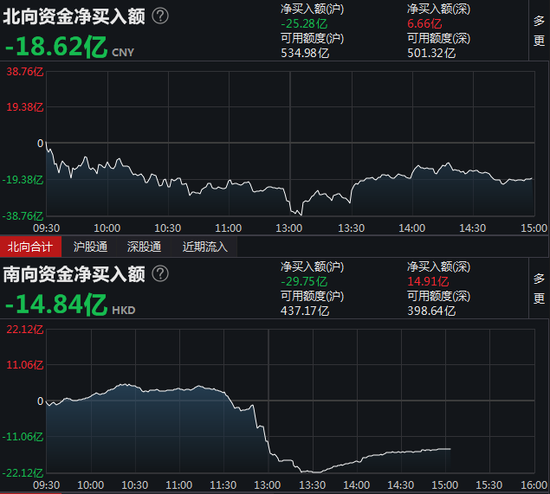550x494 pixels.
Task: Click help icon beside 南向资金净买入额
Action: [x=160, y=274]
